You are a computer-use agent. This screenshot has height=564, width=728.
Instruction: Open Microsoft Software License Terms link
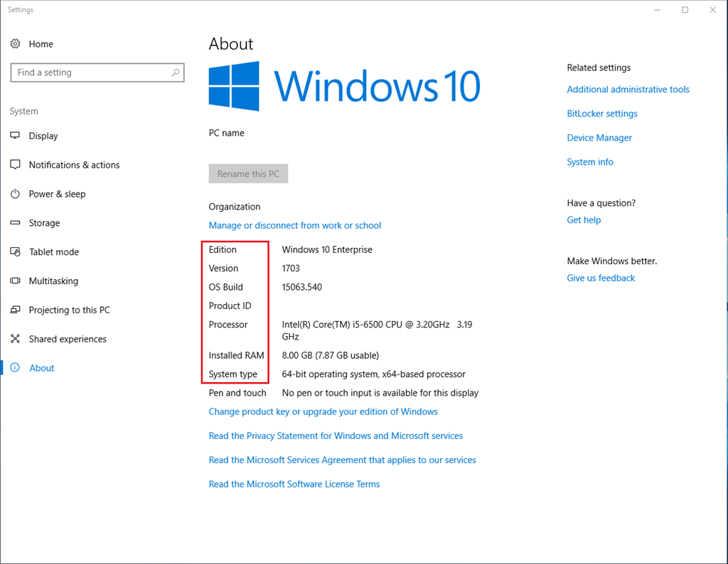coord(294,484)
